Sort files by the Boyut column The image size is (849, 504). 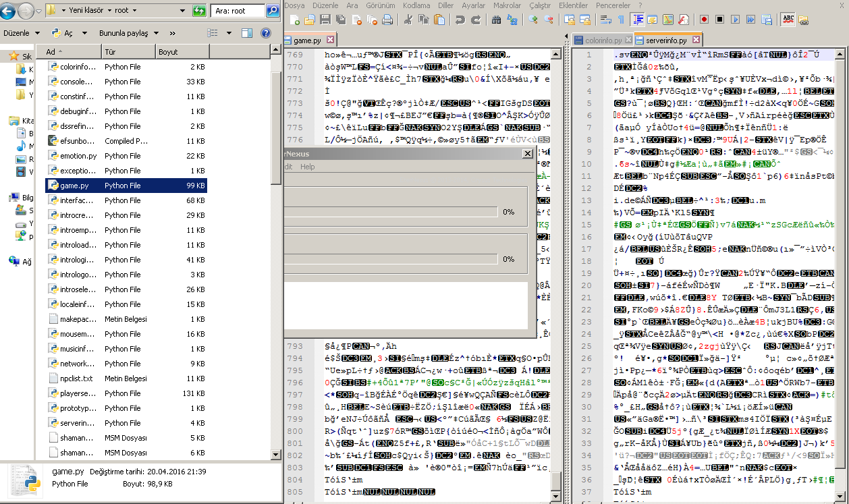181,52
